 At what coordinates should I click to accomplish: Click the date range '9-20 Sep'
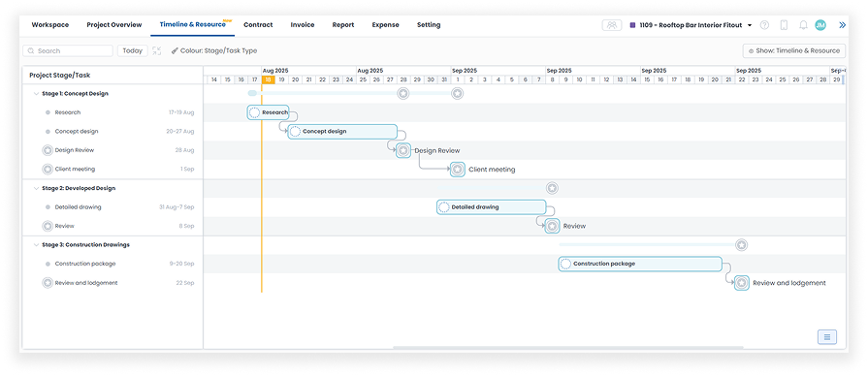click(181, 264)
